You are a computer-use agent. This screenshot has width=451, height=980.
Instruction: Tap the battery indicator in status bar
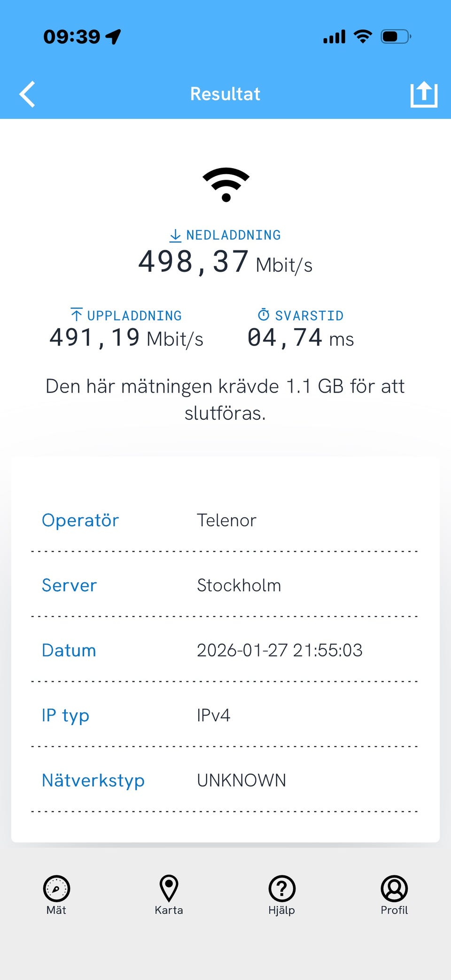pyautogui.click(x=396, y=36)
